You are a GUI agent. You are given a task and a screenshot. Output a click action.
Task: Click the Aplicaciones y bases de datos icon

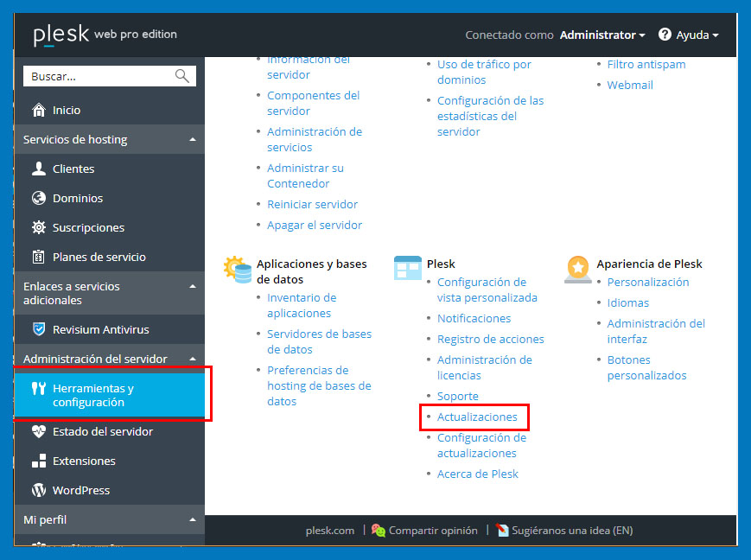[238, 270]
